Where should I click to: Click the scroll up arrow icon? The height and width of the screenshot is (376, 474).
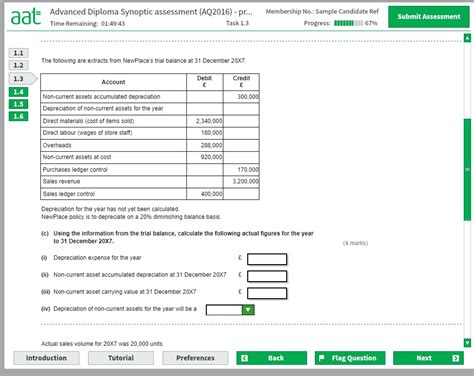click(x=467, y=38)
